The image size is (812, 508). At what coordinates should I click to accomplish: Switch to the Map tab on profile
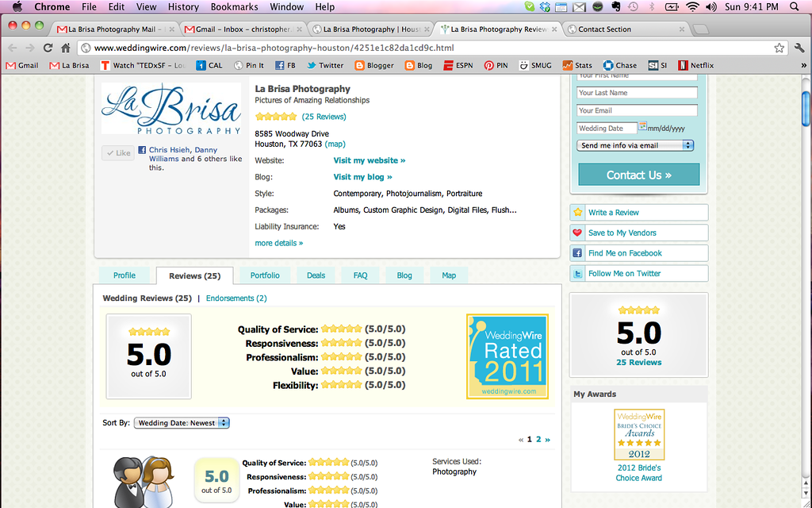(449, 275)
